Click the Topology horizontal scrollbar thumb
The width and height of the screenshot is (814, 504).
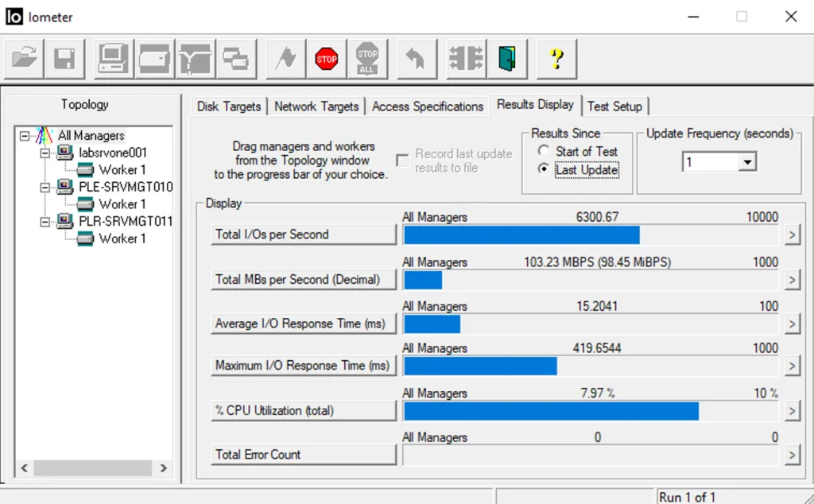coord(93,468)
